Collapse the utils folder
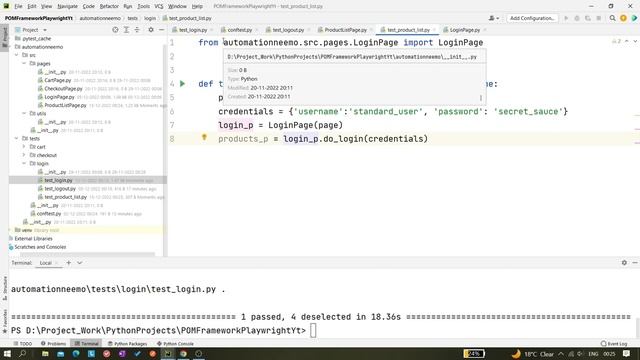This screenshot has width=640, height=360. (x=24, y=113)
